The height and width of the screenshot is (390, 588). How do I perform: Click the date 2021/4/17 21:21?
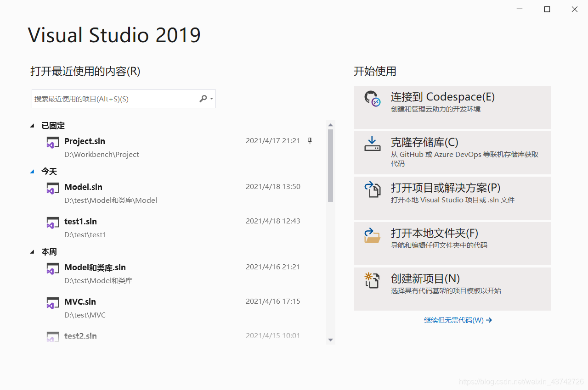click(273, 141)
